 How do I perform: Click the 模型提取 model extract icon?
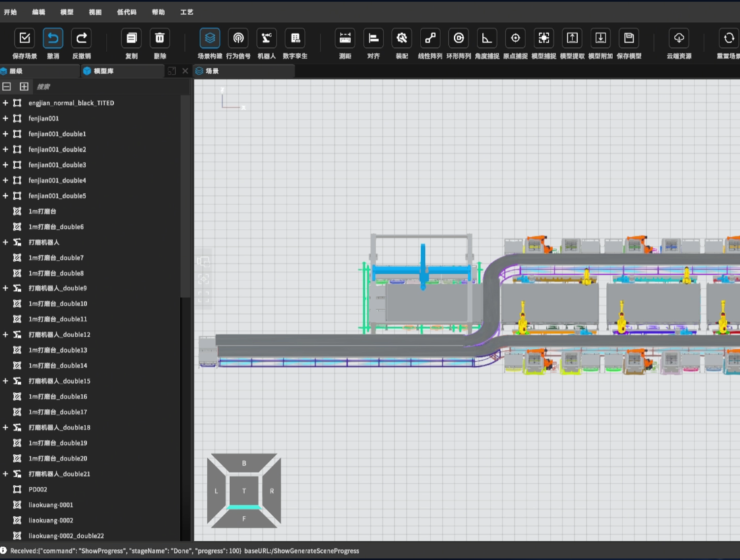click(572, 38)
